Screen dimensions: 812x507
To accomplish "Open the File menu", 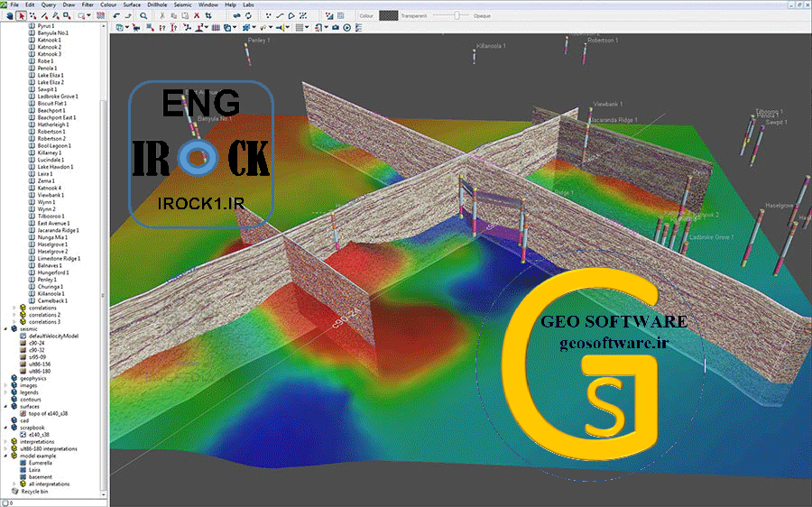I will [14, 5].
